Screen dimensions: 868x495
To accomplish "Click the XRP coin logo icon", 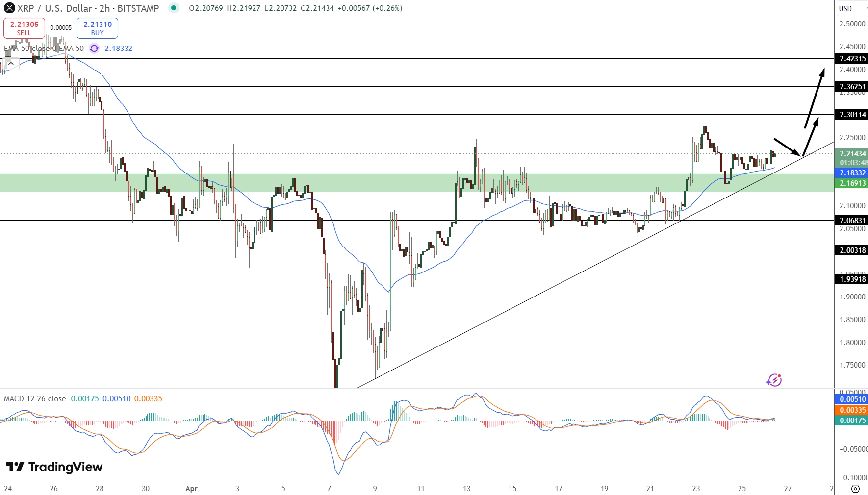I will pos(9,8).
